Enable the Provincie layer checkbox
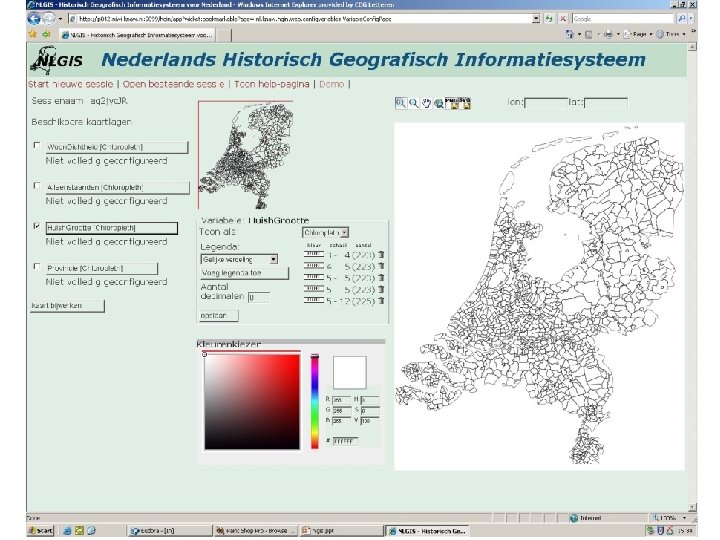 click(x=37, y=266)
